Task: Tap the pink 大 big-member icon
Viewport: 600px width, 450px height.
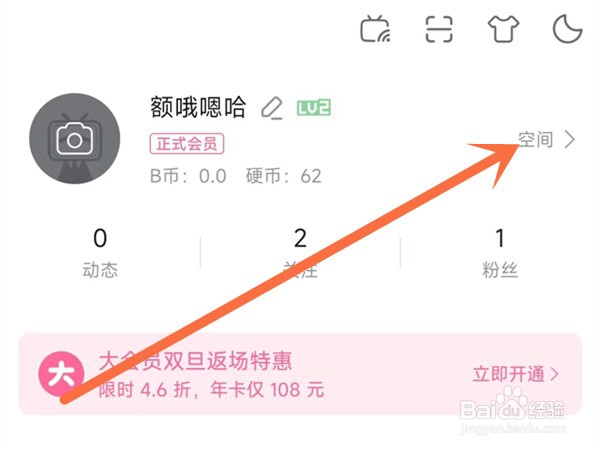Action: [61, 374]
